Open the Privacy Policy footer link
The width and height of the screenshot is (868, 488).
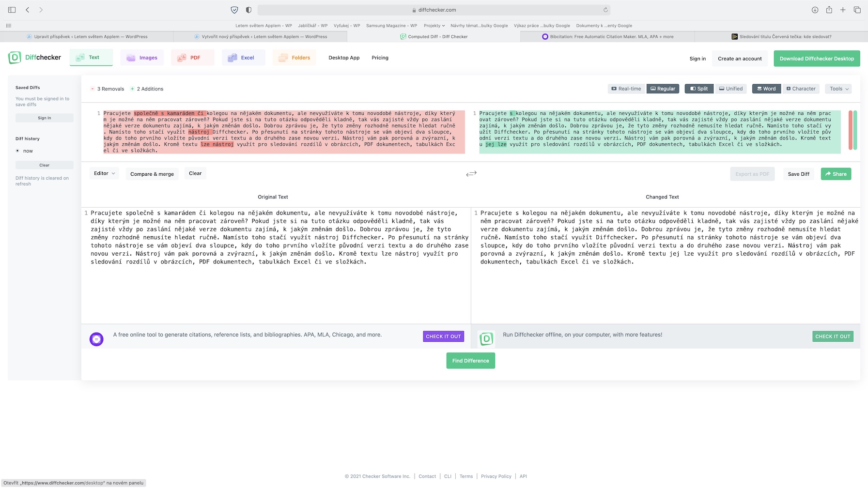click(x=496, y=476)
